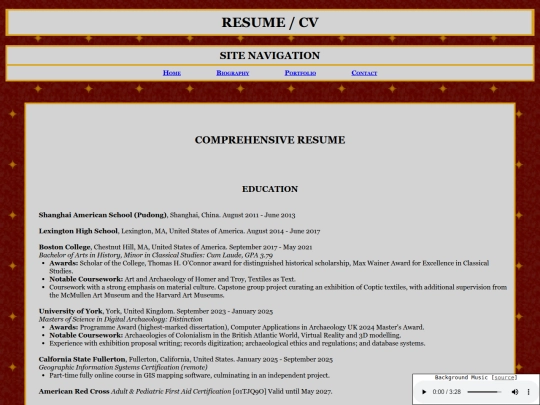This screenshot has height=405, width=540.
Task: Click Shanghai American School (Pudong) entry
Action: [x=167, y=215]
